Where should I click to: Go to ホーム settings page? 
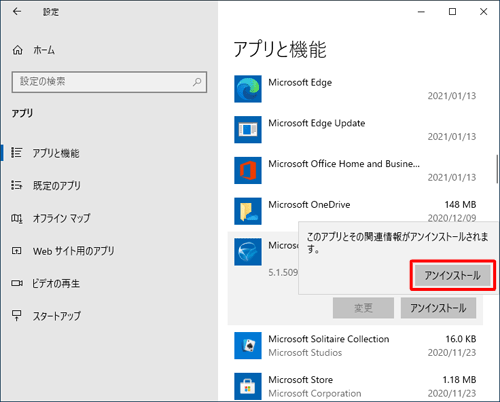(44, 50)
